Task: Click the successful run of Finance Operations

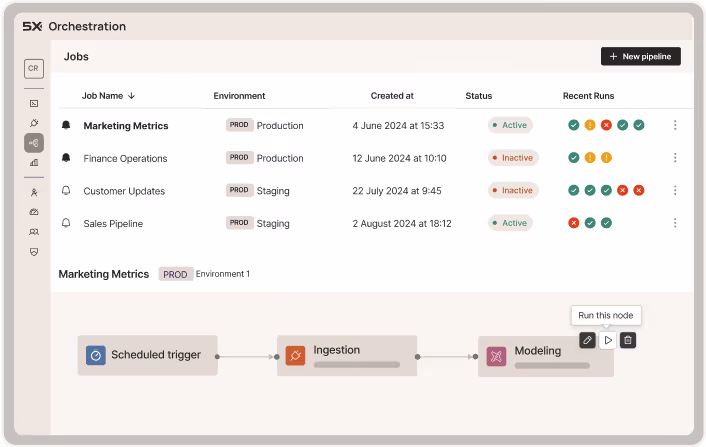Action: click(x=573, y=158)
